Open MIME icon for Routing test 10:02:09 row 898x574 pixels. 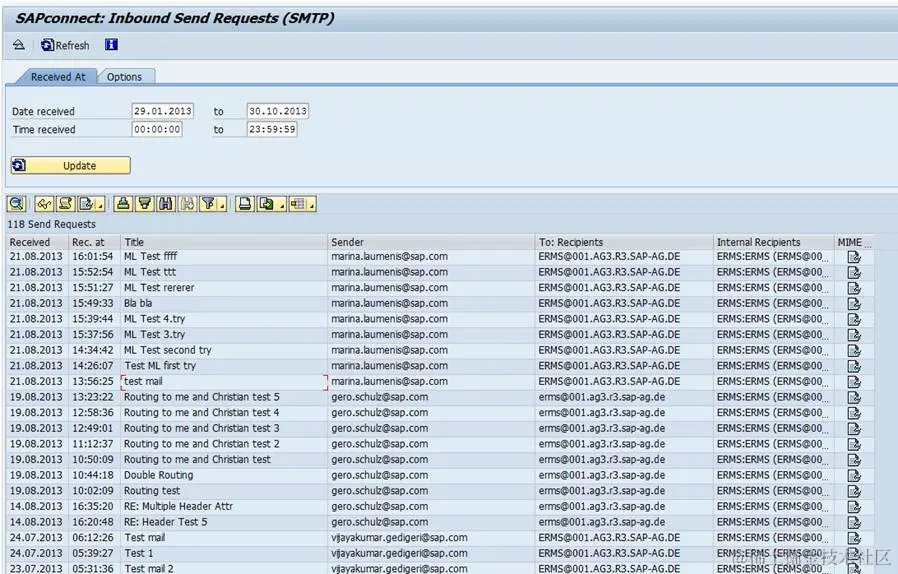[x=854, y=491]
